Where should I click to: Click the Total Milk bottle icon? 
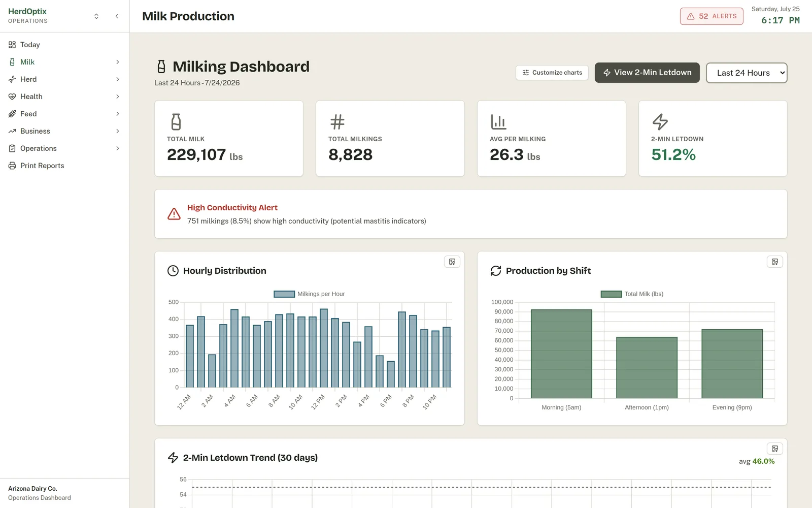pos(176,122)
